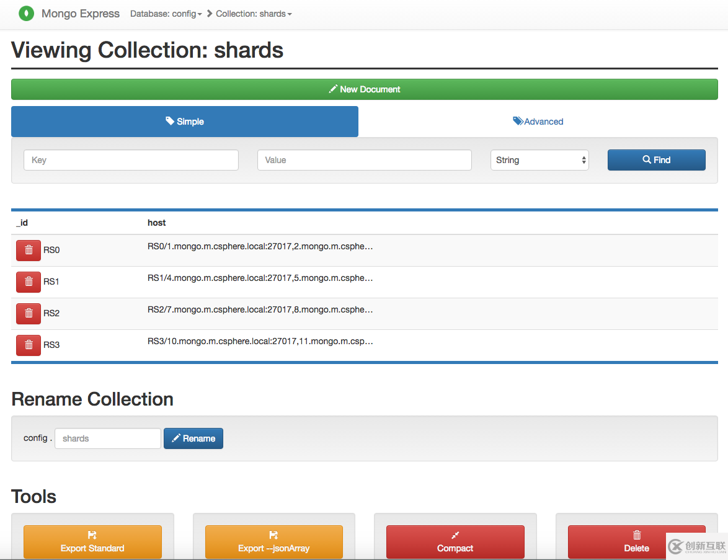Click the host column header
This screenshot has height=560, width=728.
(156, 223)
